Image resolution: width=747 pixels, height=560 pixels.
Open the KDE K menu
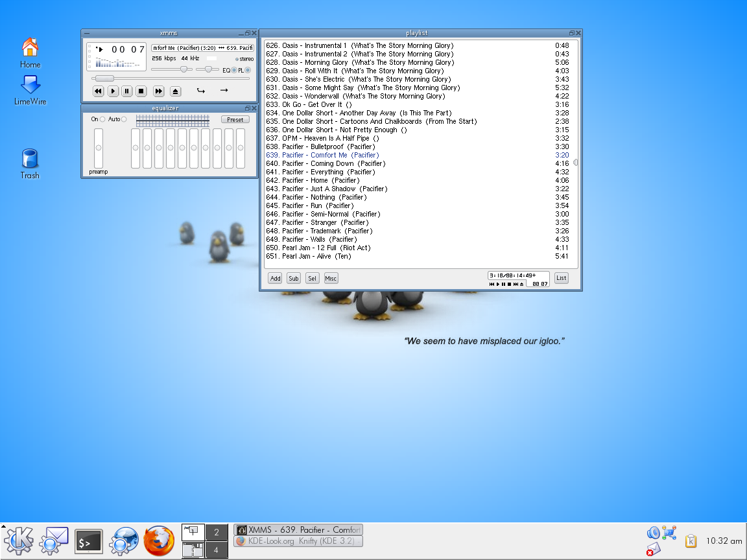click(x=19, y=541)
